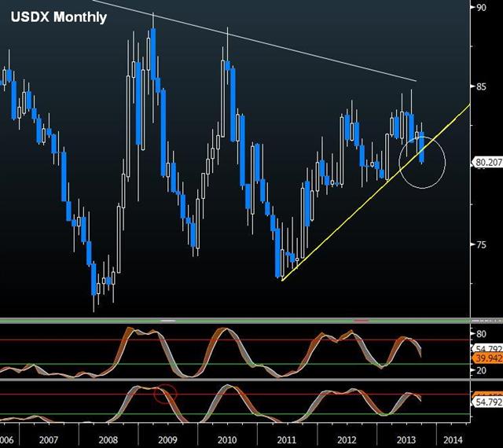Select the 80.207 last price label
Screen dimensions: 503x448
[x=486, y=163]
